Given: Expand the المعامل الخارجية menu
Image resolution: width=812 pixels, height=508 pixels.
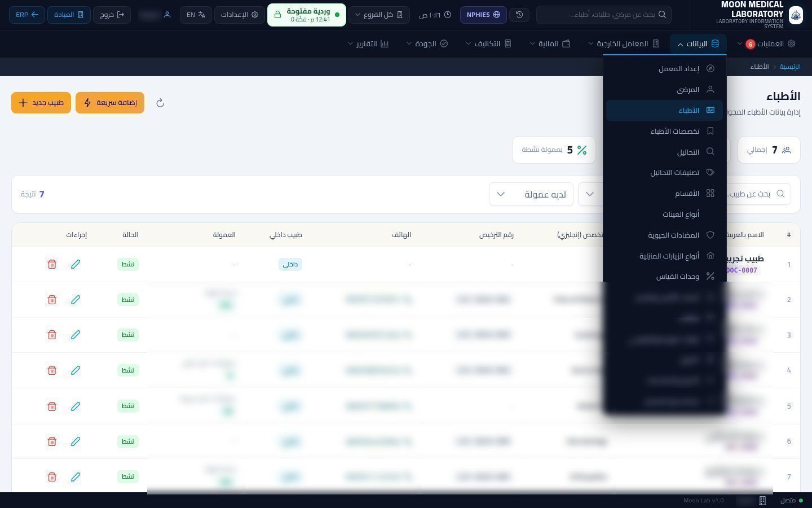Looking at the screenshot, I should tap(623, 43).
